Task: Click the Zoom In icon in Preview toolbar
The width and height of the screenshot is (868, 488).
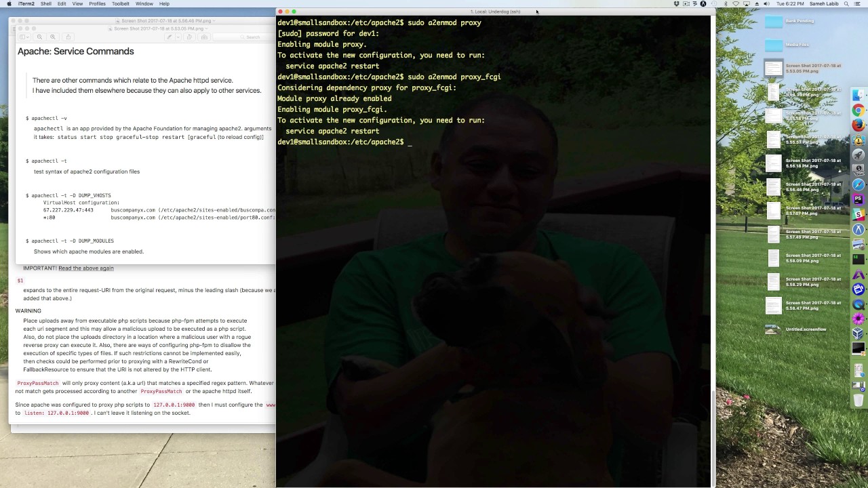Action: pos(52,37)
